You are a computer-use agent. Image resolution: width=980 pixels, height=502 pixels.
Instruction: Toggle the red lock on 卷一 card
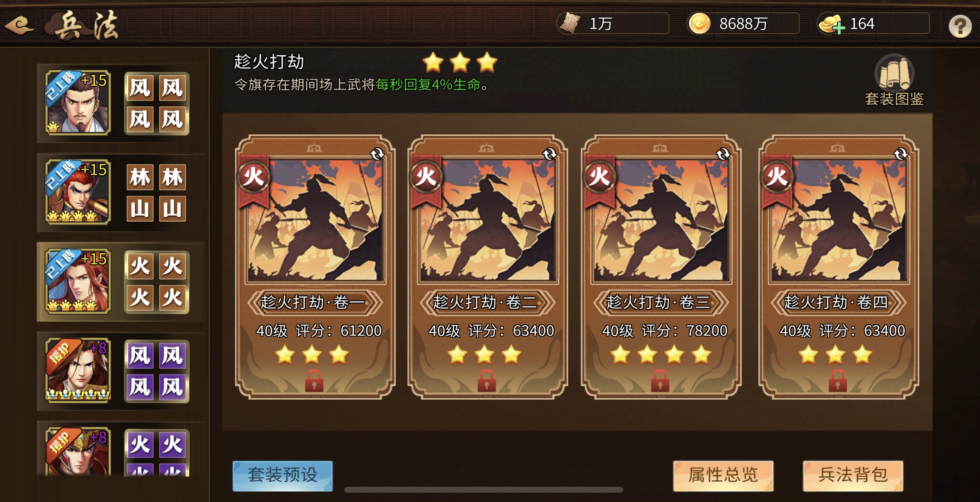pyautogui.click(x=314, y=380)
